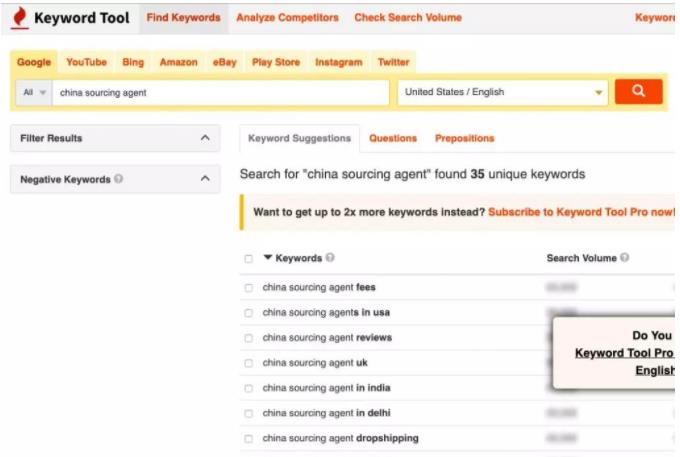Open the United States / English dropdown
Image resolution: width=680 pixels, height=457 pixels.
tap(503, 92)
